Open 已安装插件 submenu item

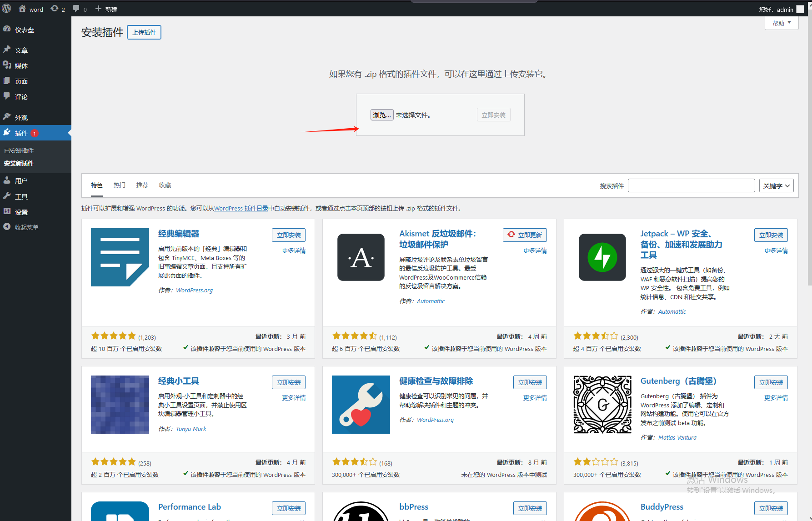click(x=19, y=150)
